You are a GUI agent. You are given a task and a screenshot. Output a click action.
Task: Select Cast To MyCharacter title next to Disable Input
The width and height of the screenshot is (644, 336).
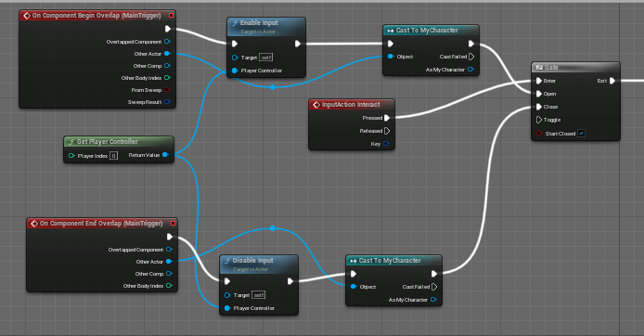click(390, 261)
